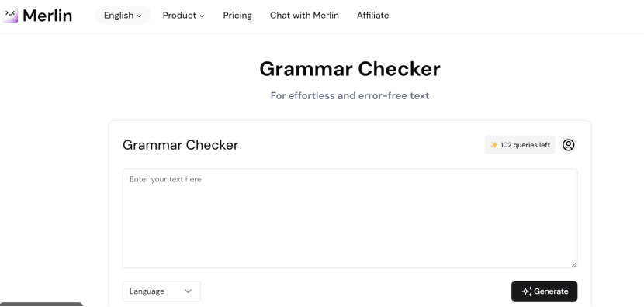
Task: Click the Generate button
Action: (x=544, y=291)
